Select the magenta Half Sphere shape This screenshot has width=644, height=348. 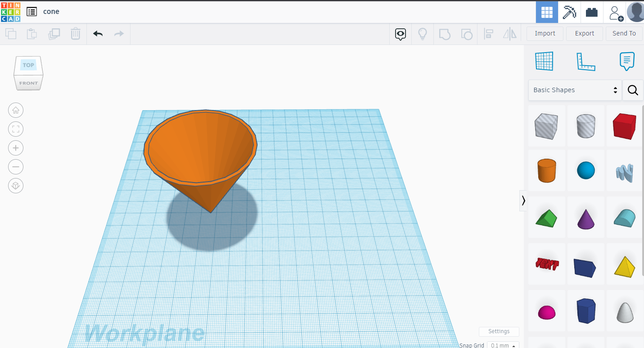546,312
